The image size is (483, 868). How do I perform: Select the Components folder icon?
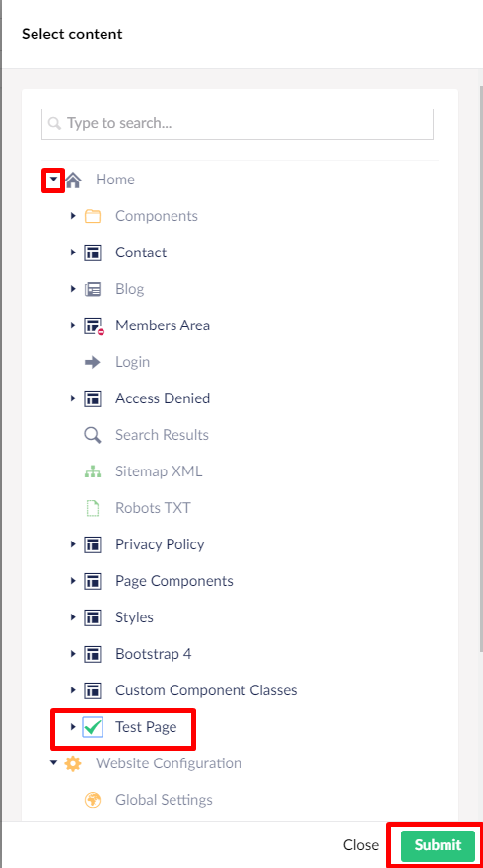point(93,216)
